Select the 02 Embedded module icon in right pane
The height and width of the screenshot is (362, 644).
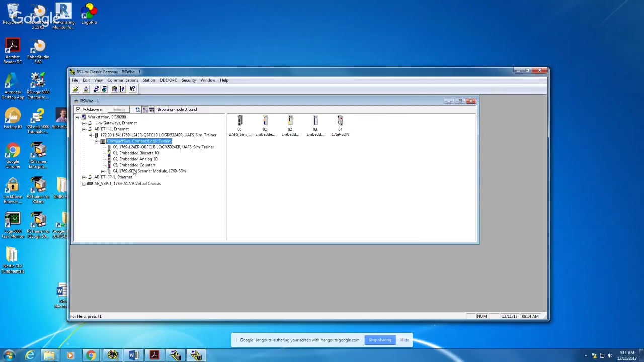[290, 126]
